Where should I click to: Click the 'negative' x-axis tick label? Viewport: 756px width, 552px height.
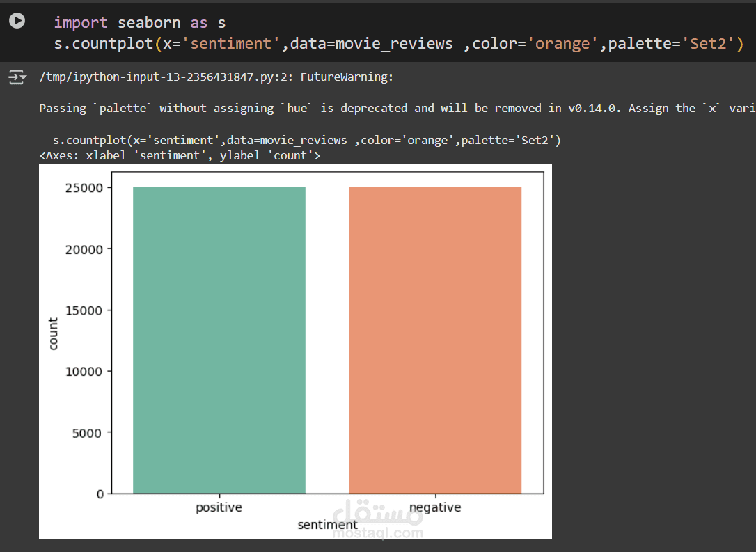point(435,507)
